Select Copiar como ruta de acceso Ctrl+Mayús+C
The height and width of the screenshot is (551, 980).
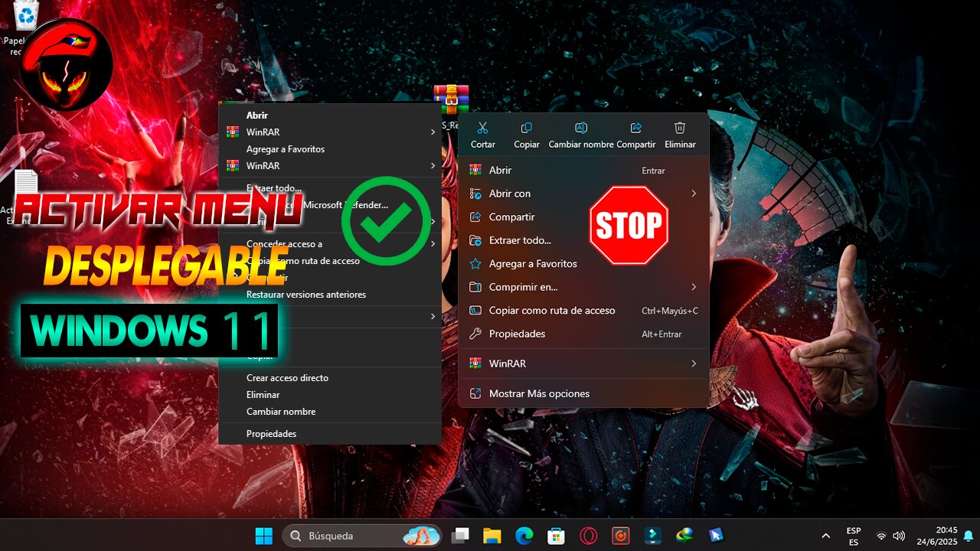(x=583, y=310)
